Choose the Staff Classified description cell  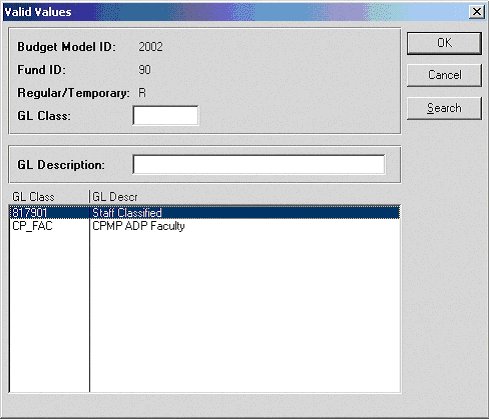[x=127, y=213]
